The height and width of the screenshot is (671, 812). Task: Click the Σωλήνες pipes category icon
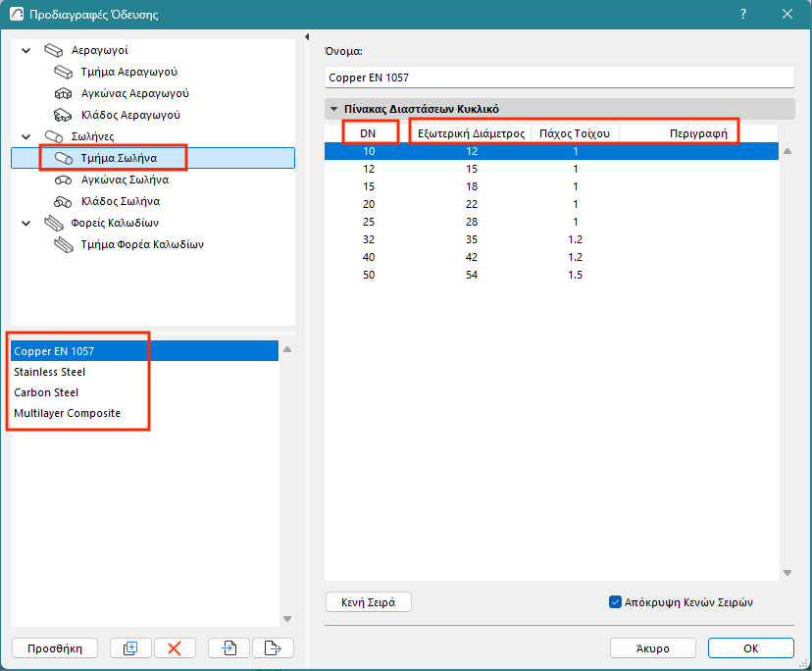point(53,136)
